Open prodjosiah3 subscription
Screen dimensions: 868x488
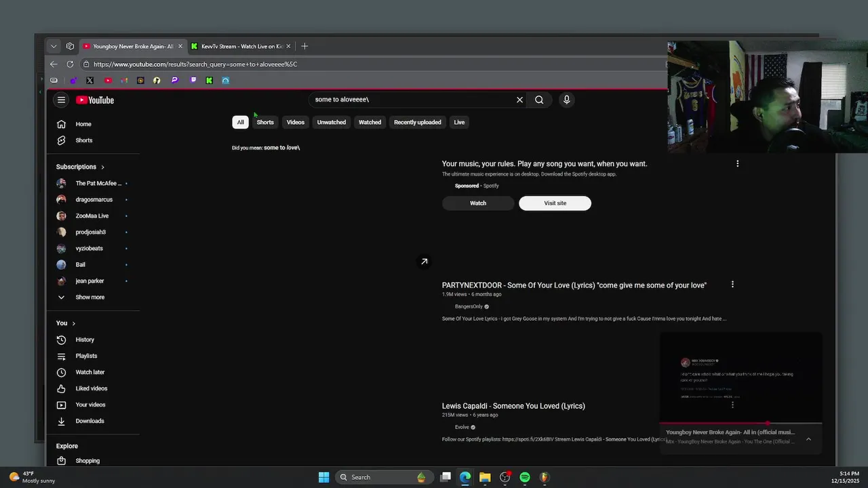pos(93,232)
